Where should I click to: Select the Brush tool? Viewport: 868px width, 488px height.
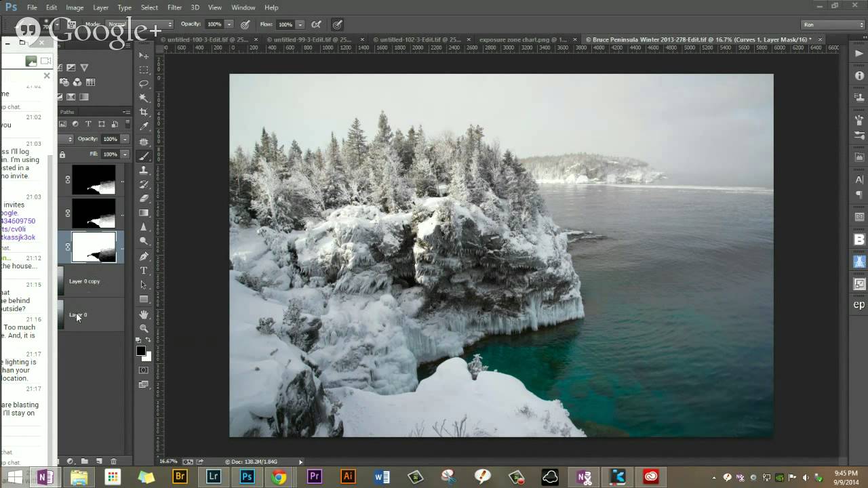pyautogui.click(x=144, y=156)
